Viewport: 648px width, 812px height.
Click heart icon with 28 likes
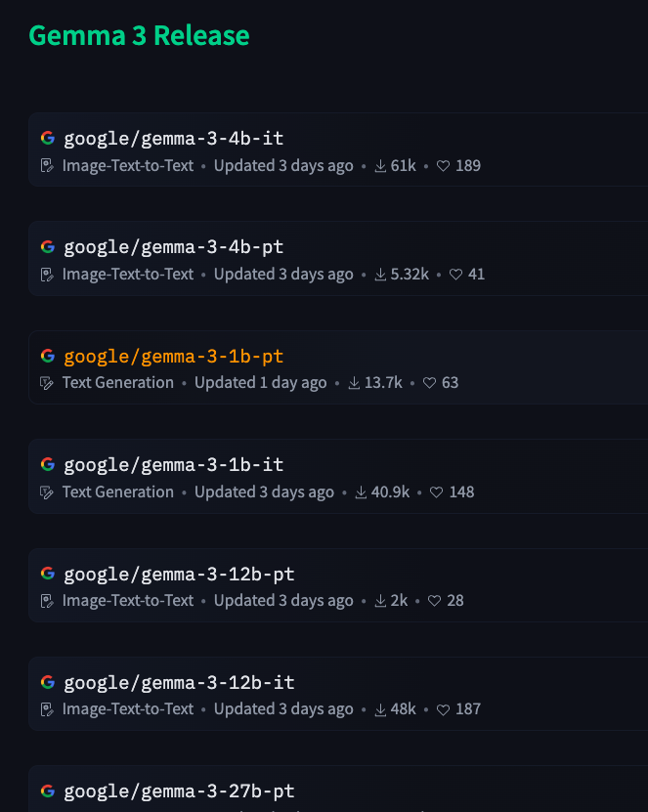pos(434,601)
